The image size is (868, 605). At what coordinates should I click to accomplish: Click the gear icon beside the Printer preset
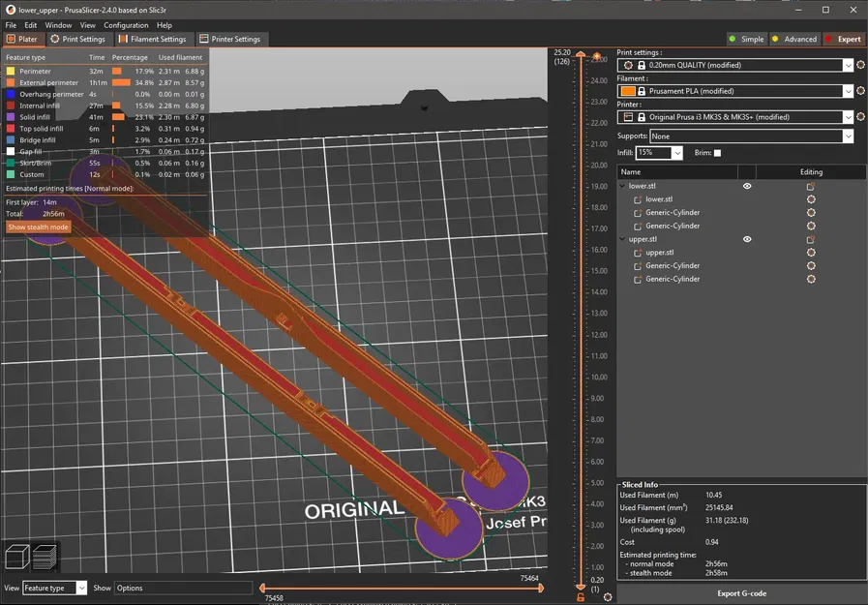tap(860, 117)
